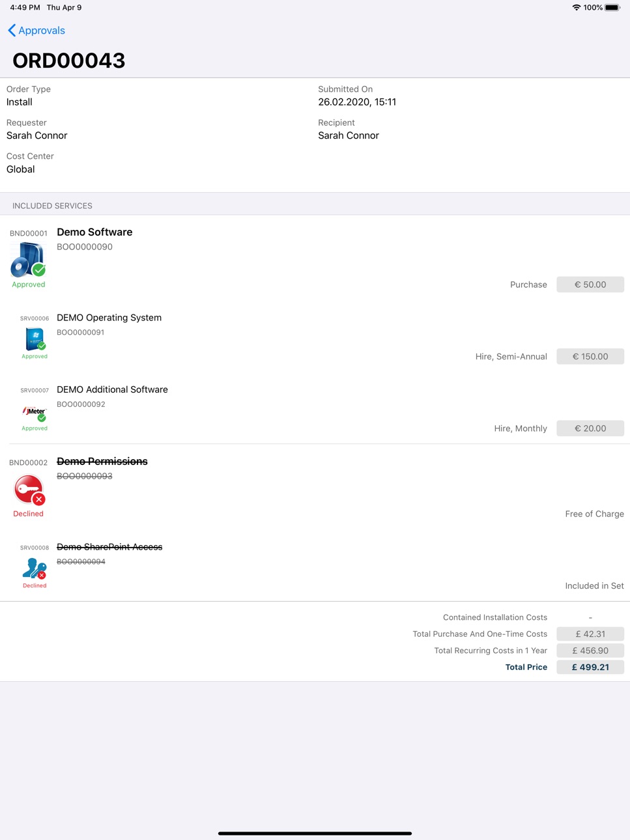Open DEMO Additional Software entry
The image size is (630, 840).
[x=112, y=389]
